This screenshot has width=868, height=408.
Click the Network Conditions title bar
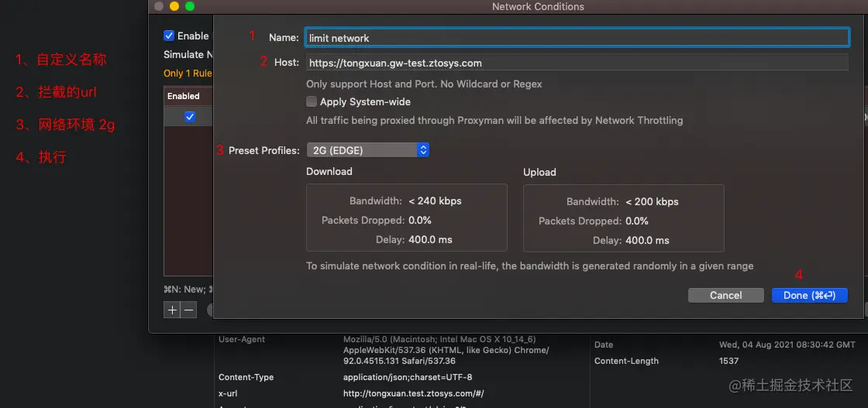point(538,6)
